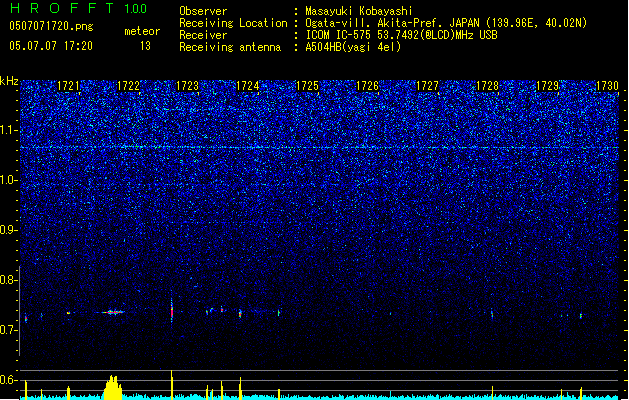
Task: Click the 0.8 frequency axis label
Action: (x=9, y=280)
